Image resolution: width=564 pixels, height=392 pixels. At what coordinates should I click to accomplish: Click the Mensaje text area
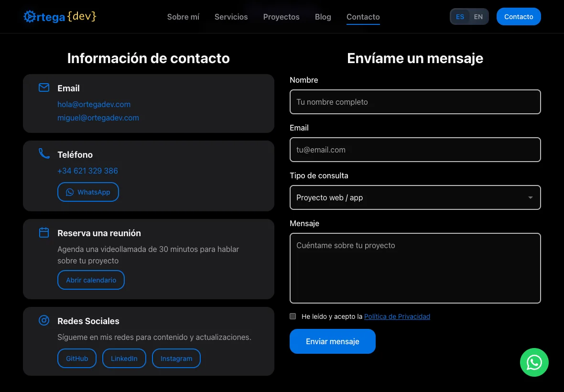(415, 268)
